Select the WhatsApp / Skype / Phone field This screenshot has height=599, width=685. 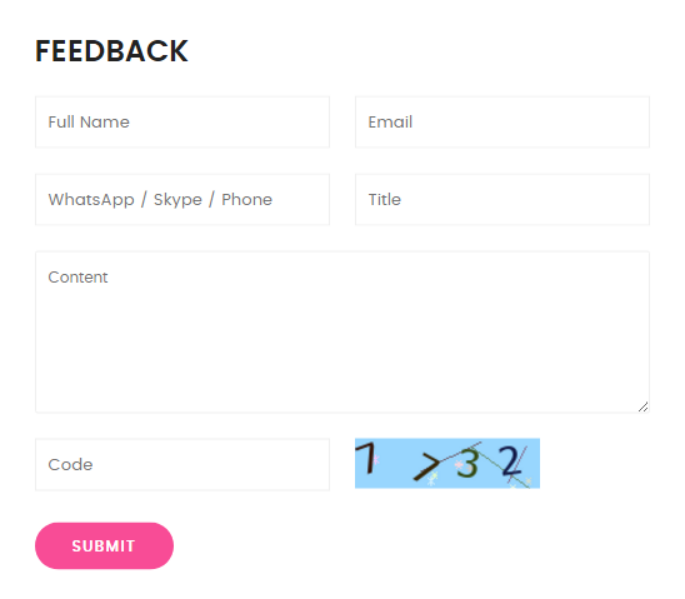tap(182, 199)
